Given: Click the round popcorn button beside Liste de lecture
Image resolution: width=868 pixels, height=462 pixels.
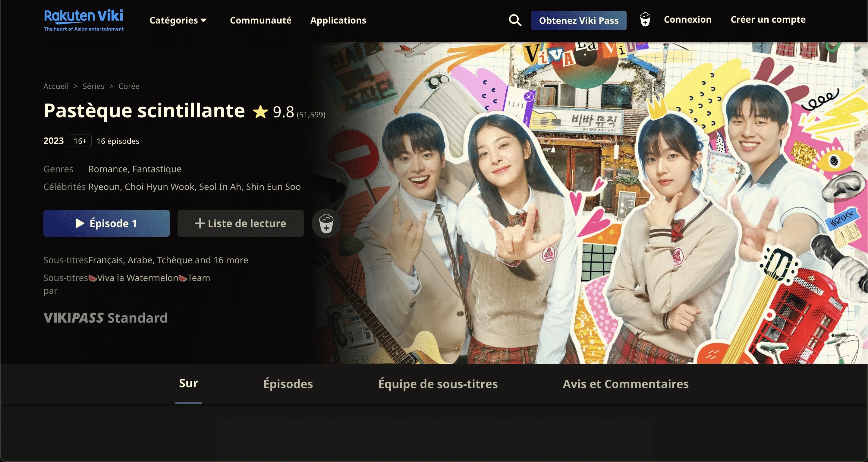Looking at the screenshot, I should tap(326, 223).
